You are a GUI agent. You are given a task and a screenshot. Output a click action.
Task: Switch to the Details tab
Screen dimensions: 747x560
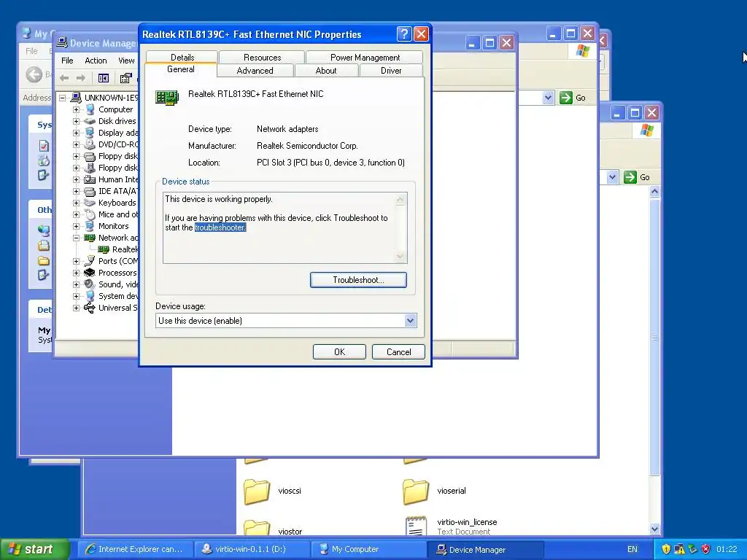pyautogui.click(x=182, y=57)
